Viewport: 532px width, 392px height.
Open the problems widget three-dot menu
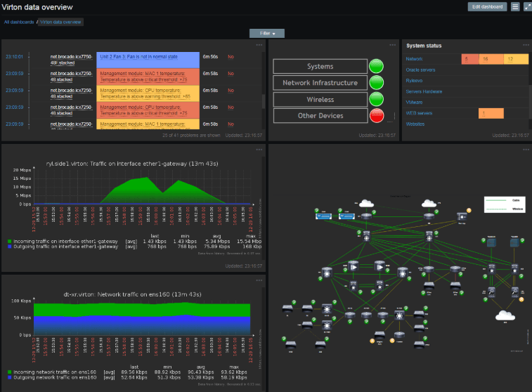tap(259, 45)
